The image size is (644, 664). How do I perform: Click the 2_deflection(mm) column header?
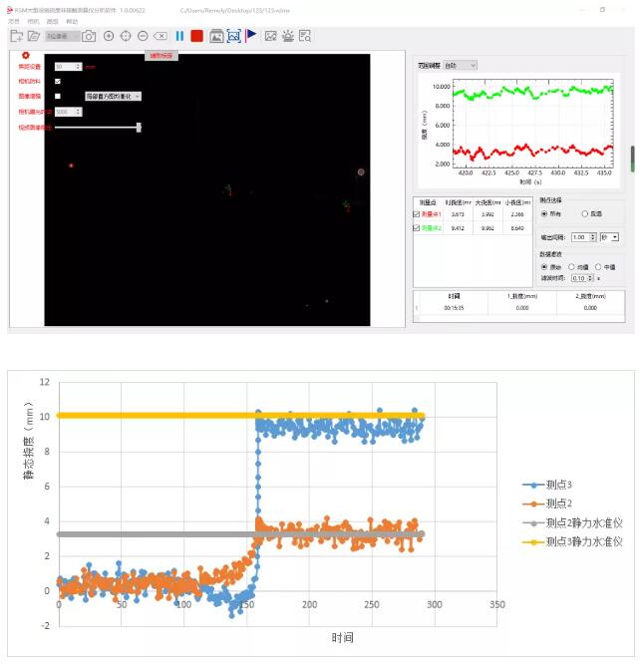coord(590,296)
